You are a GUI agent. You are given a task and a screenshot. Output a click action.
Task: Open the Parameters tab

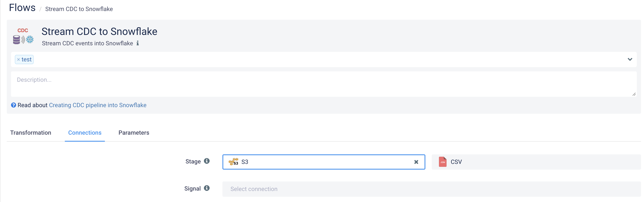134,133
